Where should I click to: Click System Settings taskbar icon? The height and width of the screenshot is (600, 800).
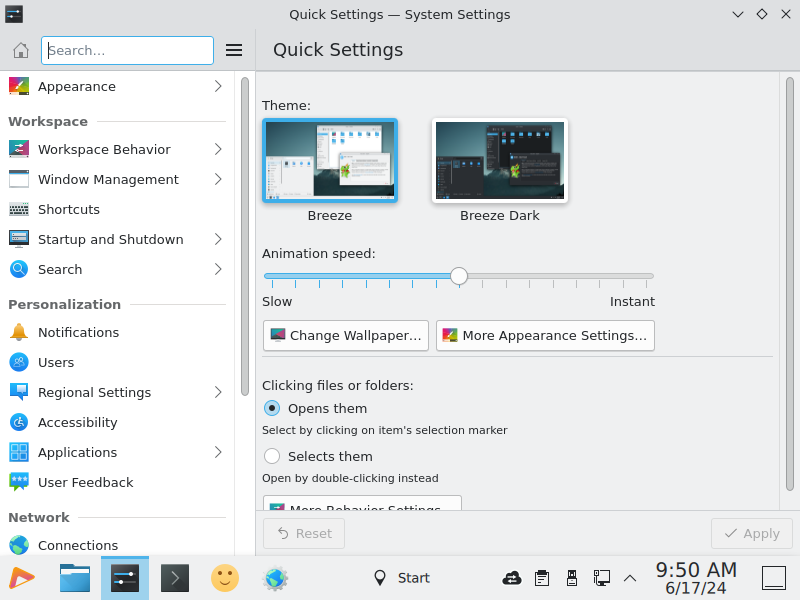[x=125, y=578]
